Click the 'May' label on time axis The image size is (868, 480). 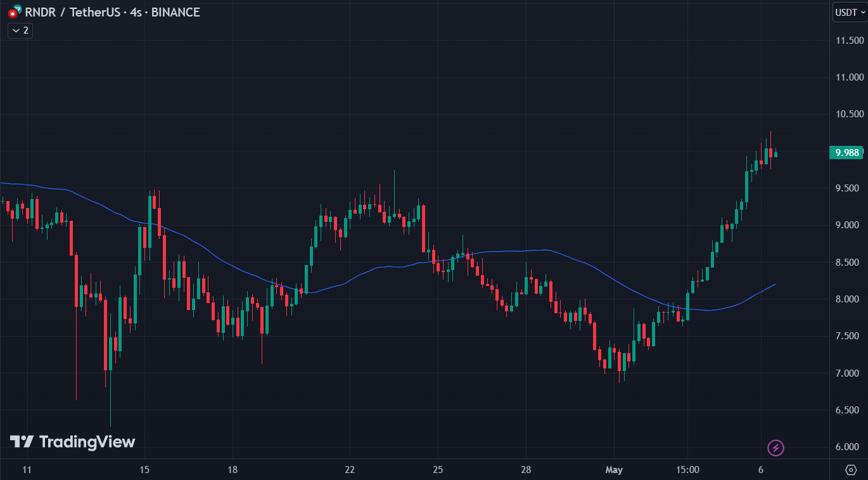[614, 470]
